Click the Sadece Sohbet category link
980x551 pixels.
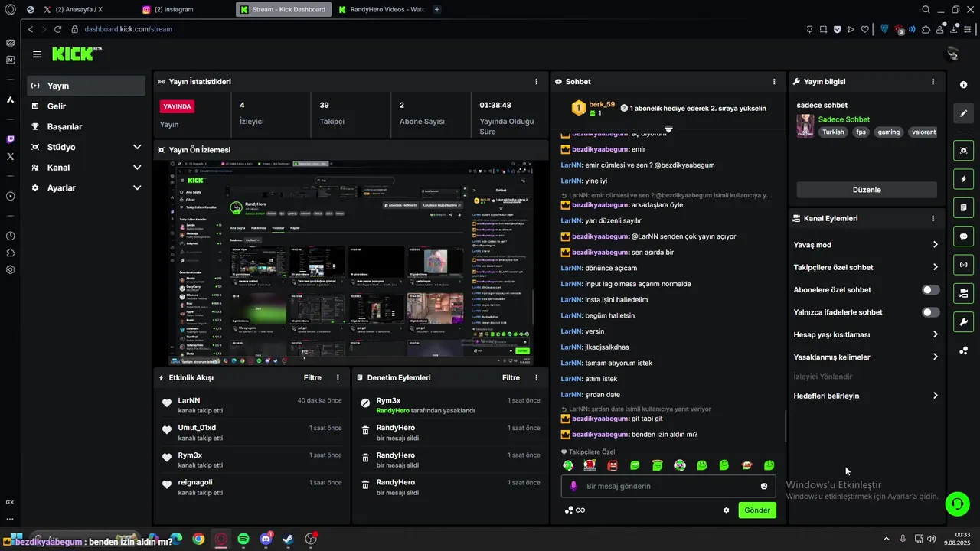[844, 119]
